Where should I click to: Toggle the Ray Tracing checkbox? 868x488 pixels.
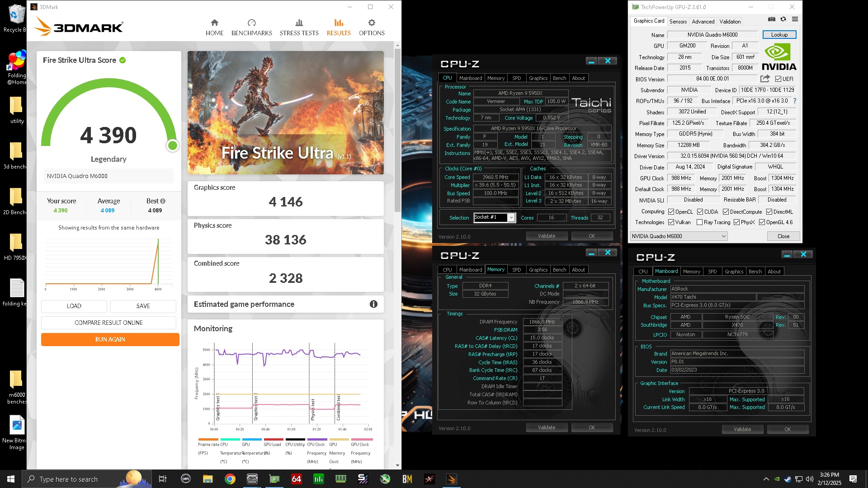pos(700,222)
